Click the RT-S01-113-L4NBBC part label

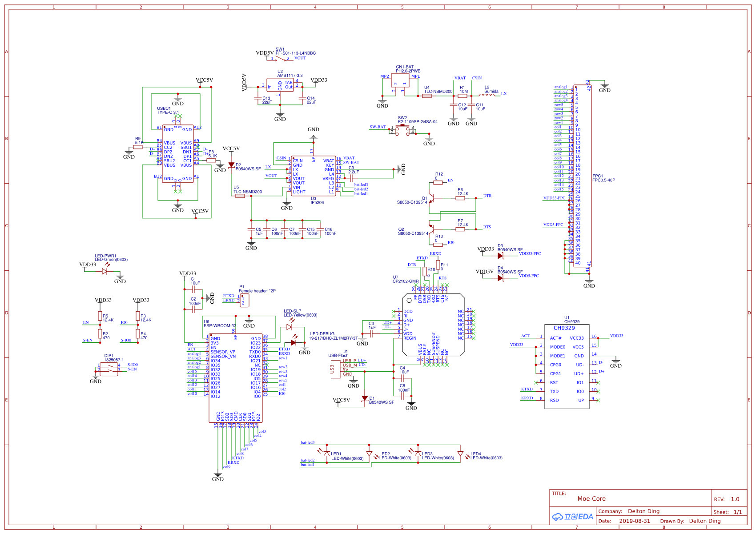pos(296,53)
